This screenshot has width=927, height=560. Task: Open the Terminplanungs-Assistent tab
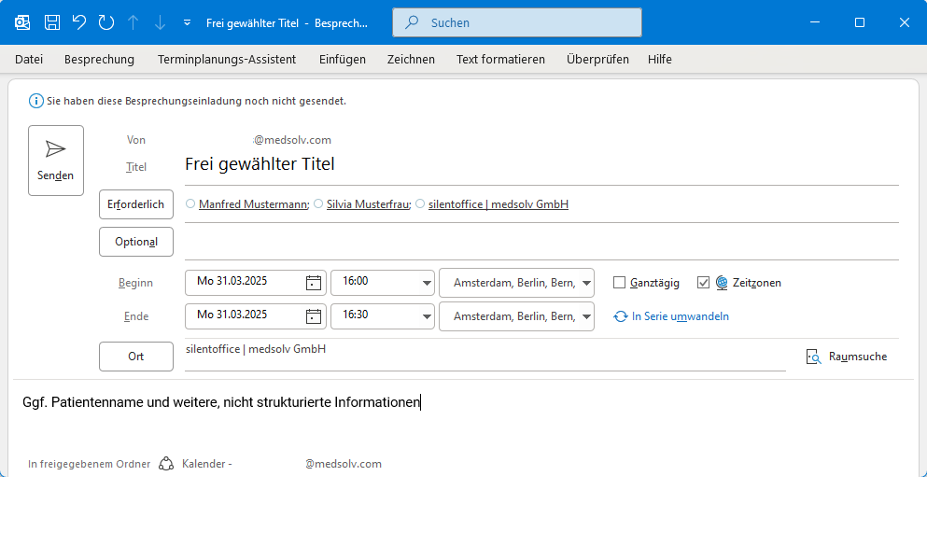click(x=227, y=59)
